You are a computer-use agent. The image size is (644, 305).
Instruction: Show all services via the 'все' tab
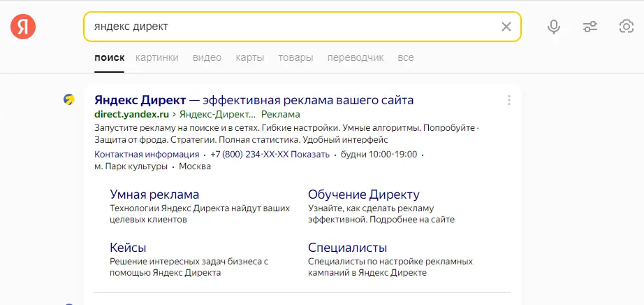(x=405, y=57)
